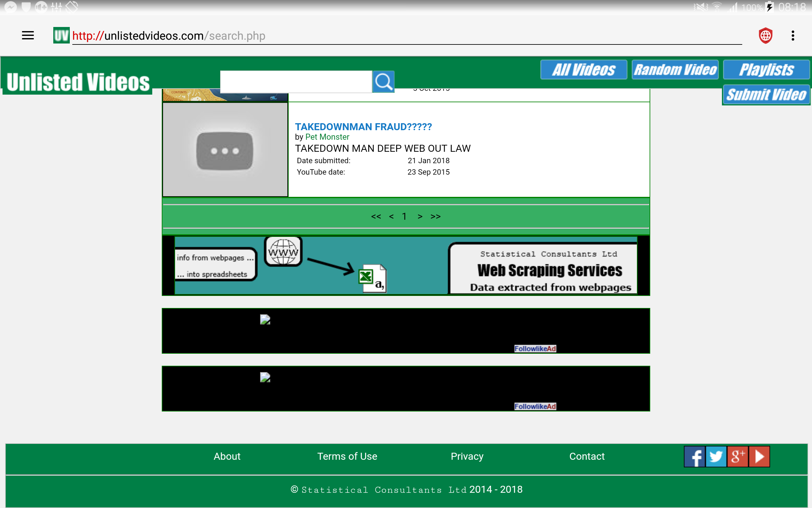Screen dimensions: 812x508
Task: Open the Facebook social icon
Action: point(695,457)
